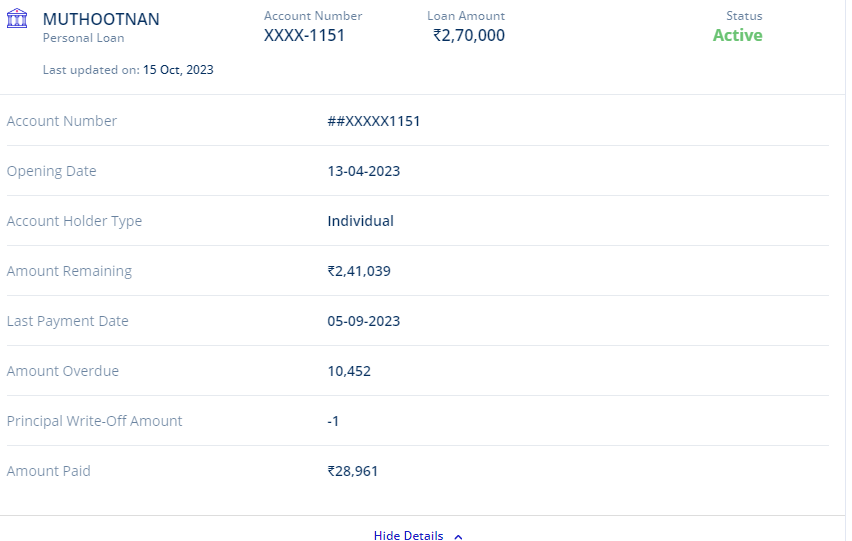The width and height of the screenshot is (852, 541).
Task: Select the MUTHOOTNAN lender name heading
Action: pyautogui.click(x=101, y=20)
